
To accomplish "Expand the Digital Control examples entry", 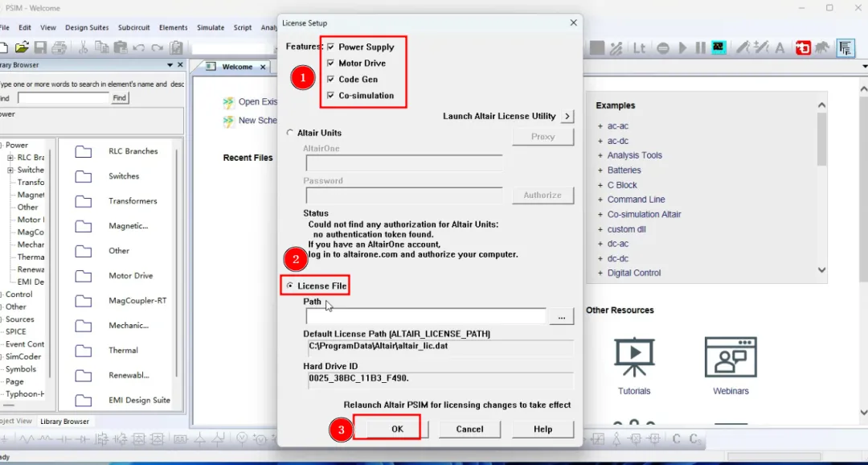I will coord(600,274).
